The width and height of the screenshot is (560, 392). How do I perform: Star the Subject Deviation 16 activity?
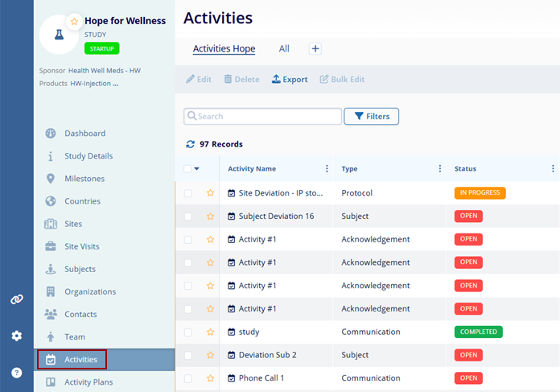click(x=211, y=217)
